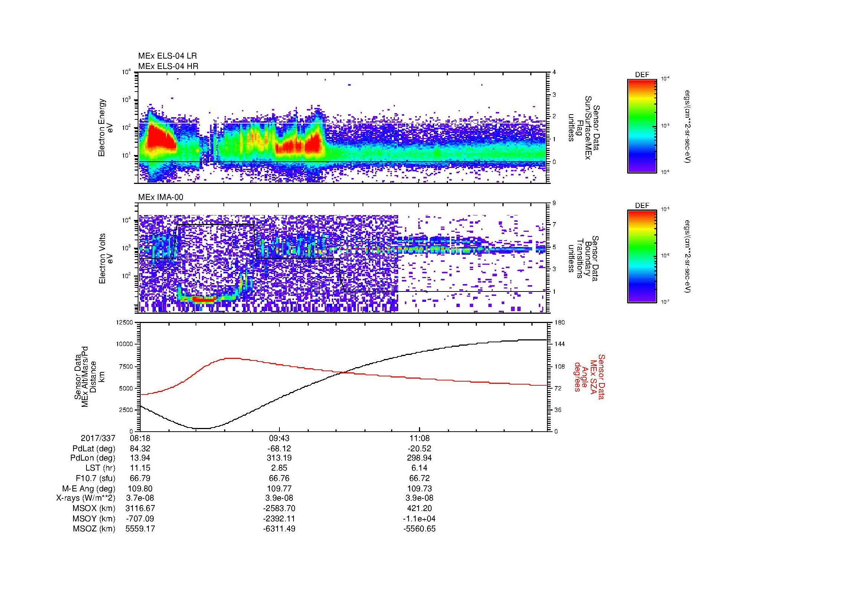Click the M-E Ang (deg) row label
Screen dimensions: 868x613
coord(89,489)
